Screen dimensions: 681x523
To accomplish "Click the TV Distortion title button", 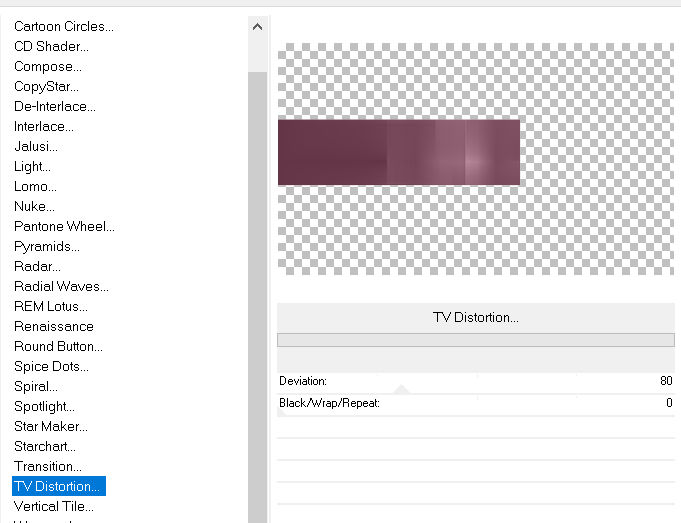I will [x=475, y=317].
